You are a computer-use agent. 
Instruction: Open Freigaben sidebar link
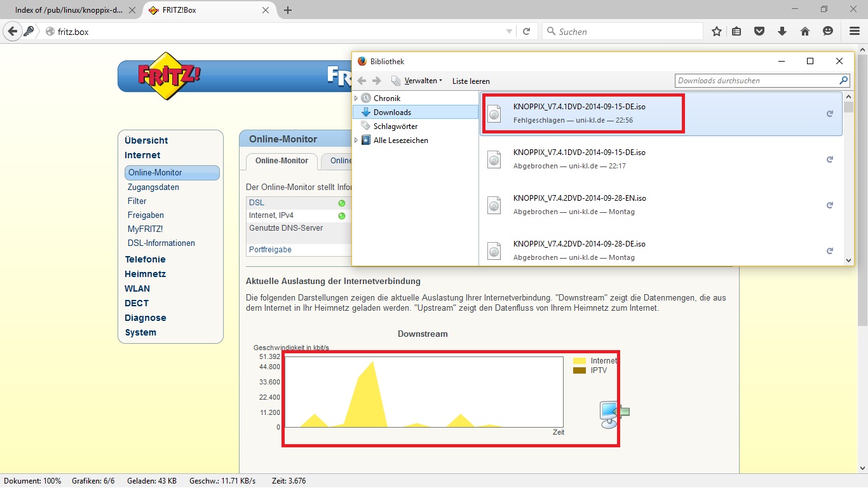tap(146, 215)
